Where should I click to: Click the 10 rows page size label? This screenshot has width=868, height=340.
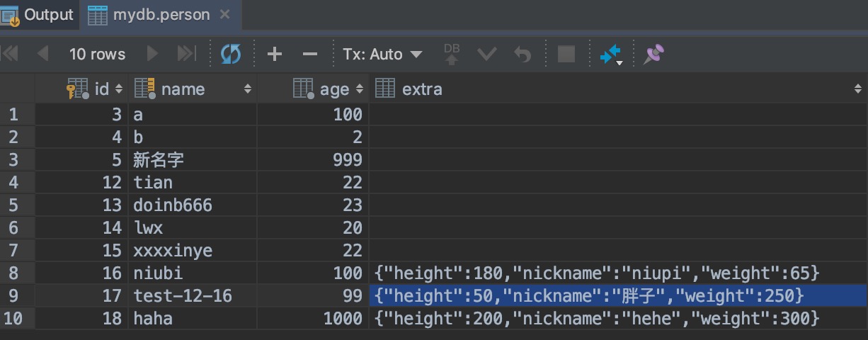(x=97, y=54)
